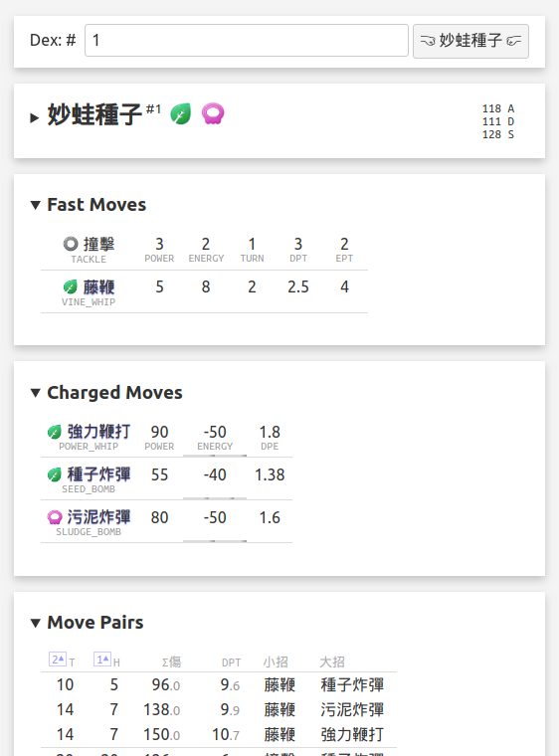Collapse the Charged Moves section
This screenshot has height=756, width=559.
35,393
